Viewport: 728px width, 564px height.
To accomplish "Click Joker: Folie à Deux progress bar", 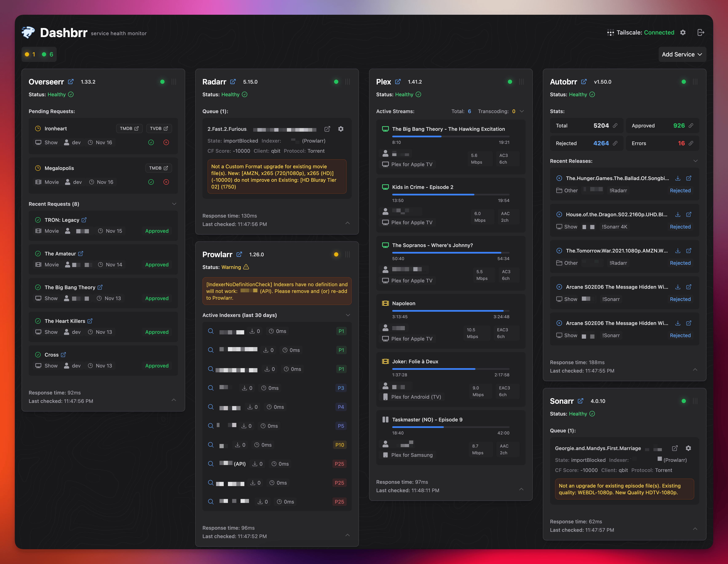I will tap(451, 369).
